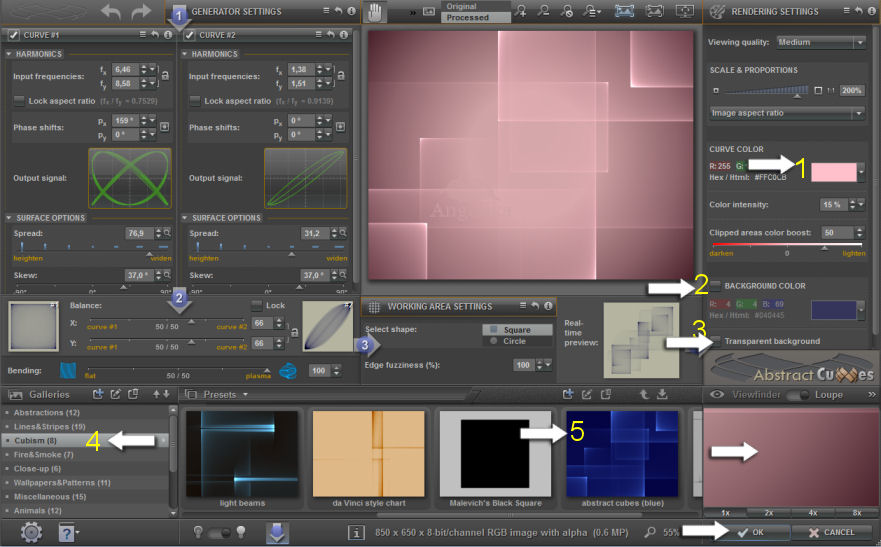The width and height of the screenshot is (881, 547).
Task: Collapse the Surface Options section of Curve #1
Action: (x=10, y=218)
